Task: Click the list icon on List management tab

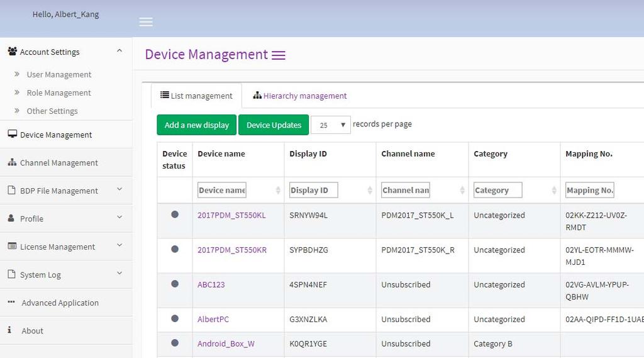Action: (x=165, y=95)
